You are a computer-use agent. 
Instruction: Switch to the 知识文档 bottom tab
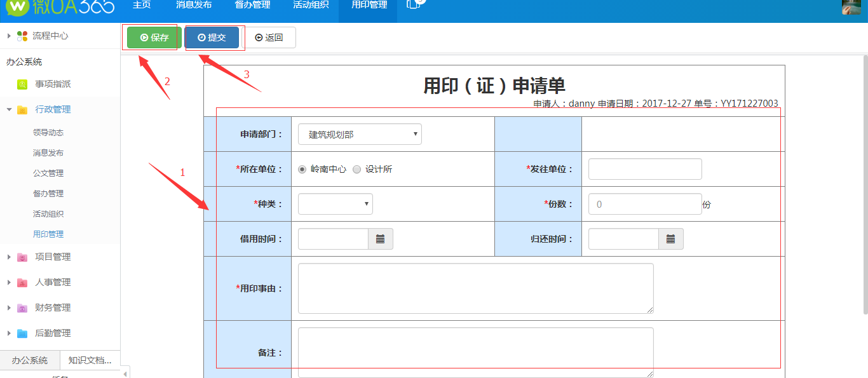90,360
